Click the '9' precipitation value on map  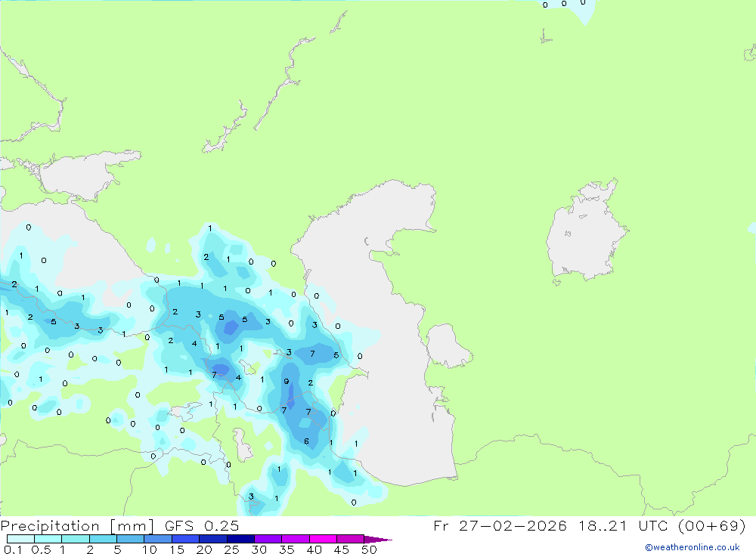(x=287, y=382)
